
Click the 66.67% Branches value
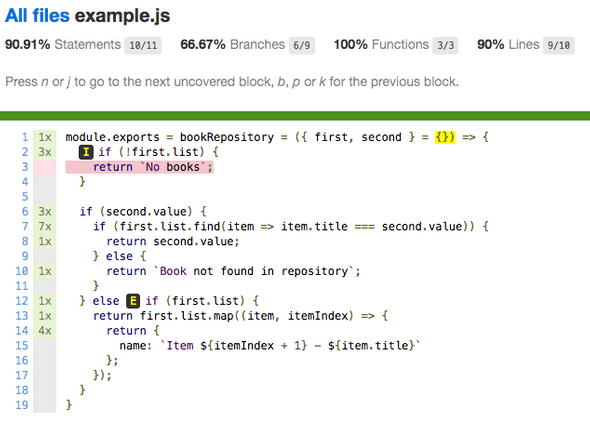tap(203, 45)
